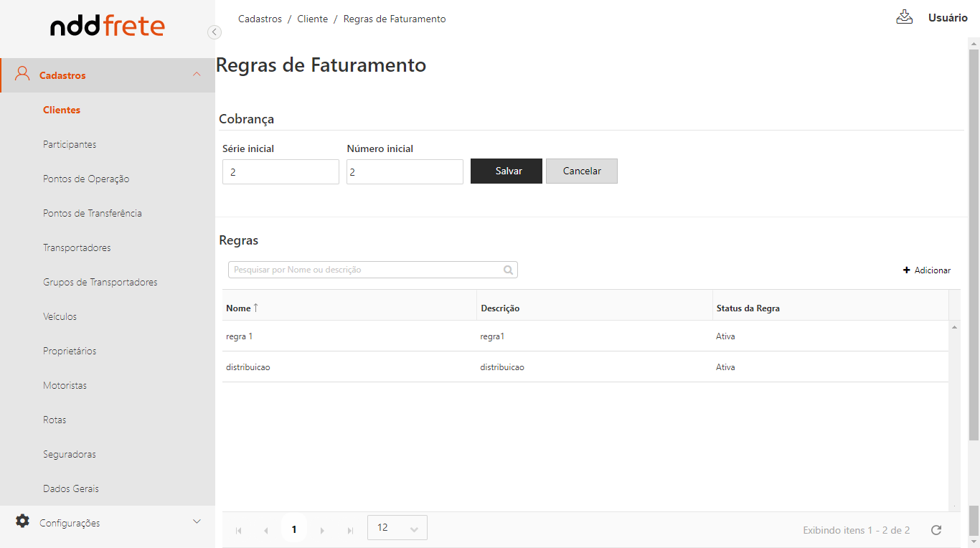Refresh the rules grid with reload icon
This screenshot has height=548, width=980.
936,530
